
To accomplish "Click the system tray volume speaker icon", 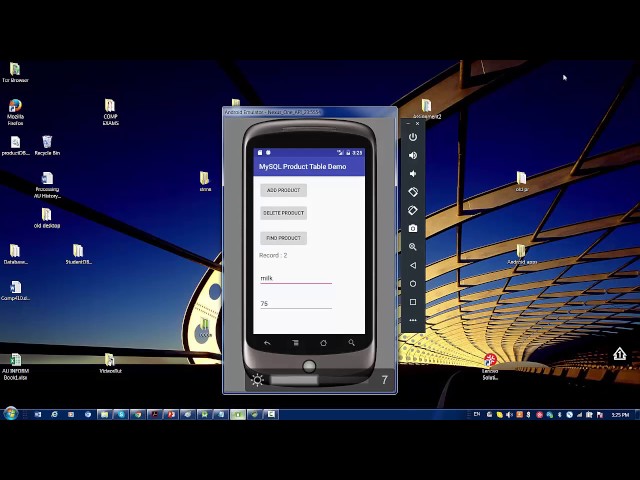I will coord(509,415).
